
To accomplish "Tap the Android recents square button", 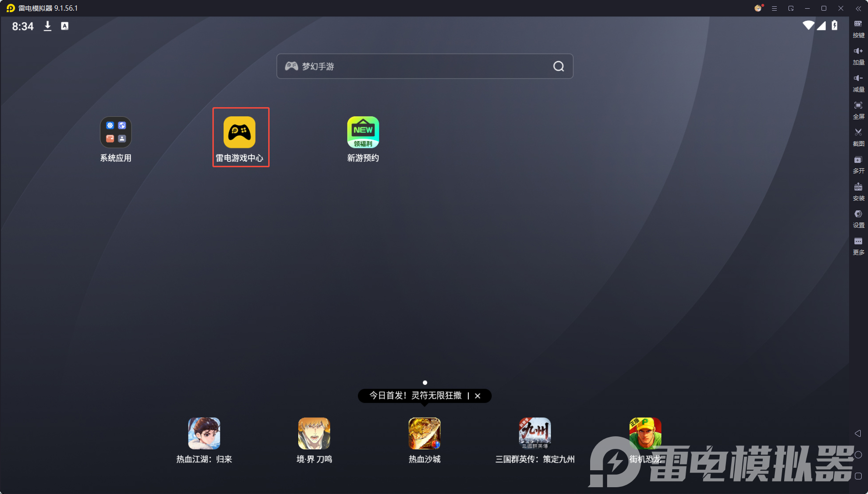I will 858,476.
